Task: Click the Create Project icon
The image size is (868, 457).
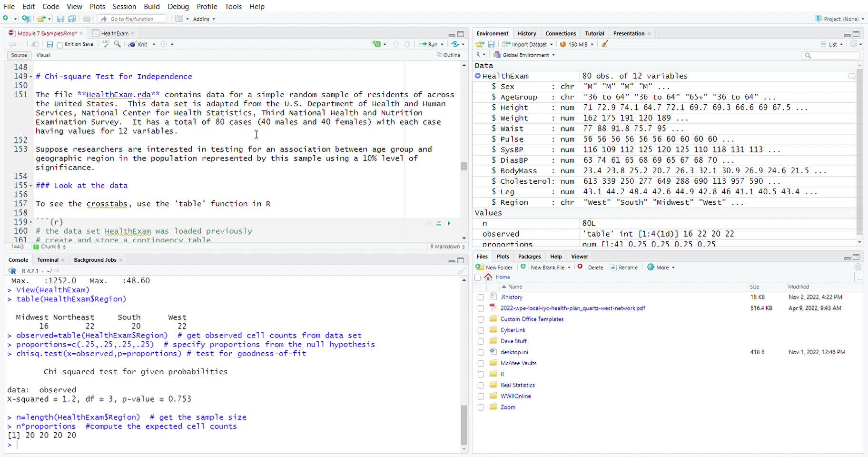Action: [x=26, y=19]
